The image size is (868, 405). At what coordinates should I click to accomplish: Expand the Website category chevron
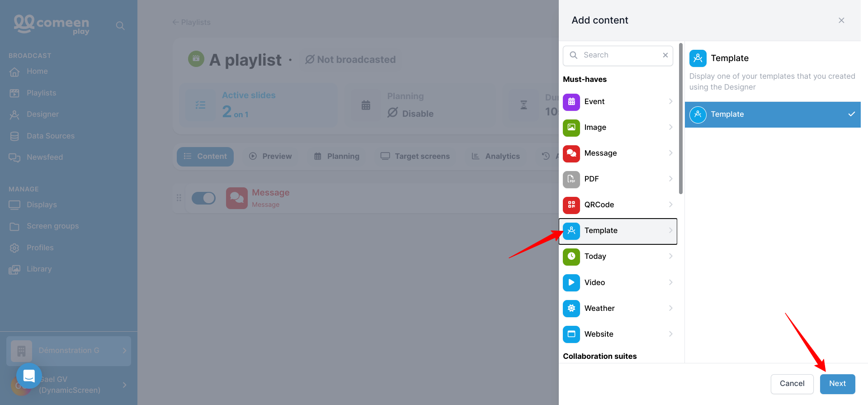(670, 334)
